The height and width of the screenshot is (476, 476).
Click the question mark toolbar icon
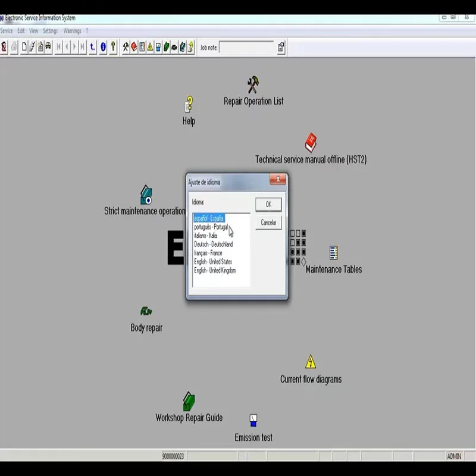click(113, 47)
